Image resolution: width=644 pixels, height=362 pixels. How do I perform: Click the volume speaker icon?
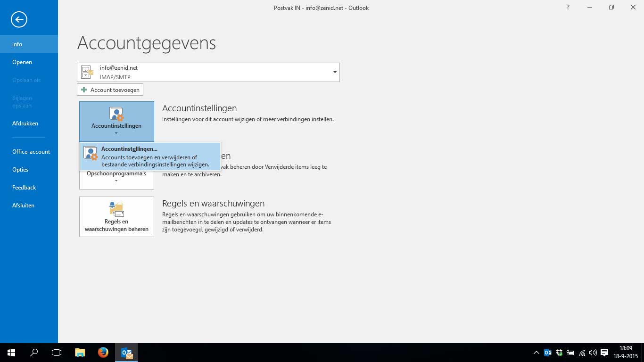click(x=593, y=353)
